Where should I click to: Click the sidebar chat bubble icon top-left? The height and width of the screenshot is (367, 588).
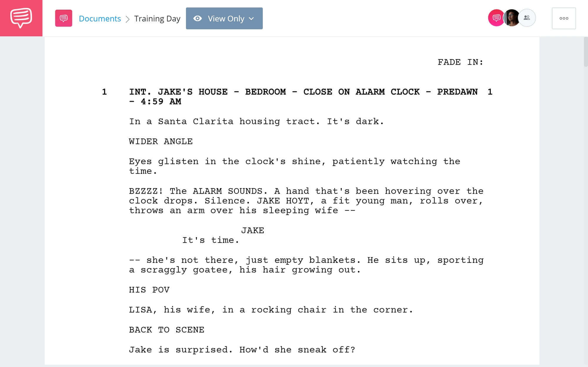tap(21, 18)
